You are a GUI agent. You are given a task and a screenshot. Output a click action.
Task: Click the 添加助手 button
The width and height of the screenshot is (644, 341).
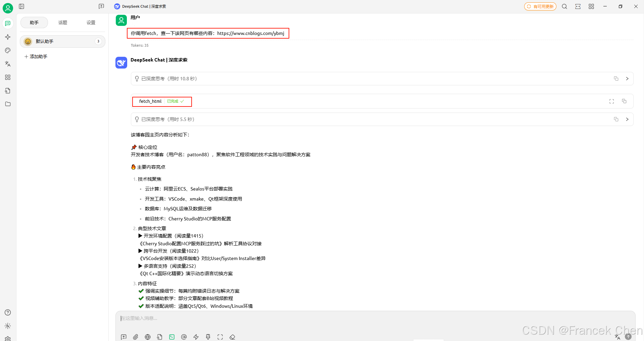click(36, 56)
